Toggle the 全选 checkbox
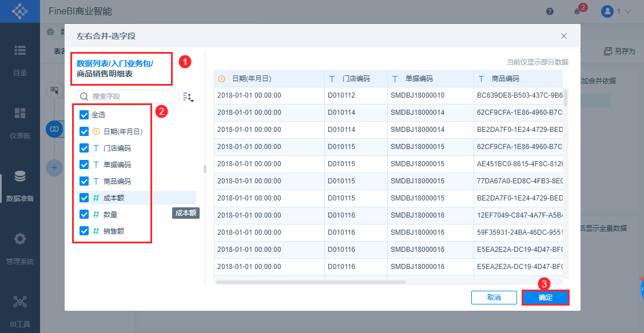The image size is (644, 333). [84, 115]
